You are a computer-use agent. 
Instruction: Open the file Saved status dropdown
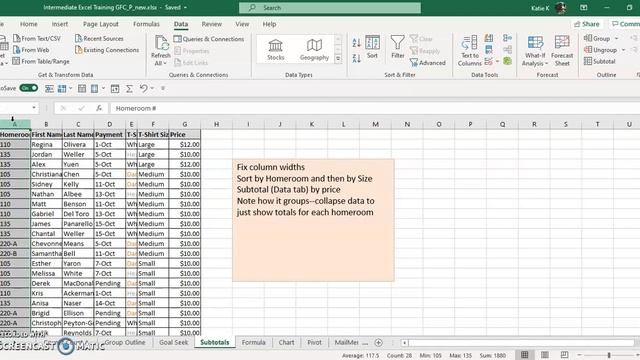point(185,8)
